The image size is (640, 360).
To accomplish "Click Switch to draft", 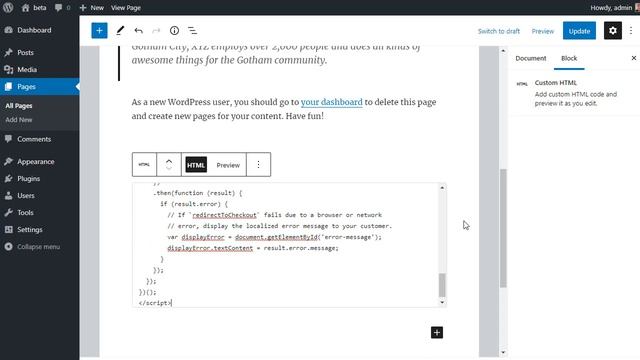I will click(499, 31).
